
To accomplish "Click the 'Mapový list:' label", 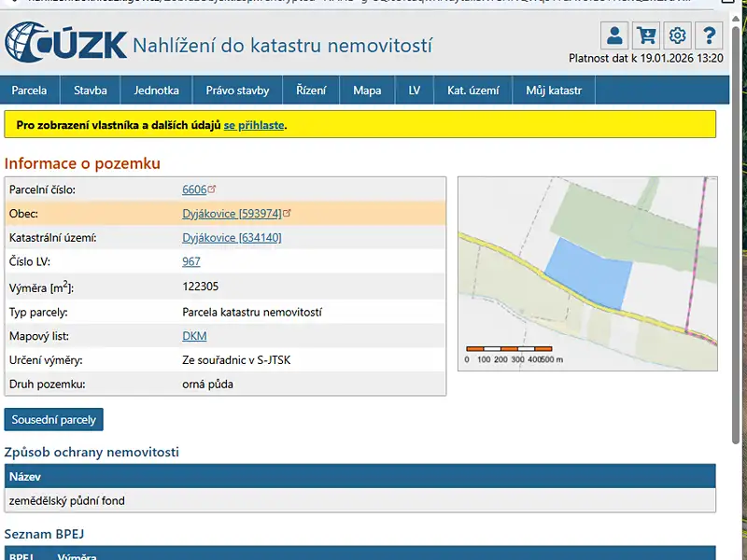I will (x=39, y=336).
